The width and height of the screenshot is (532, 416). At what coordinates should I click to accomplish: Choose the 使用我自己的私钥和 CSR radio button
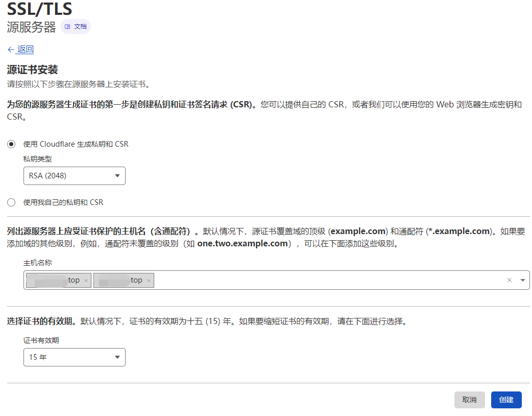[x=11, y=202]
